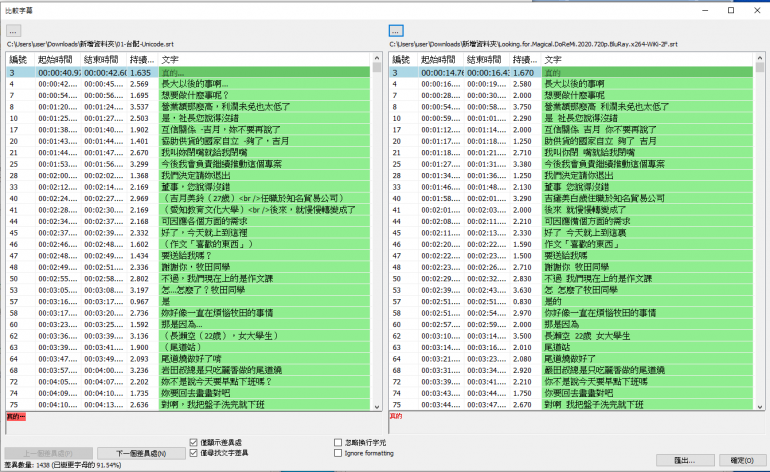
Task: Select left row with duration 1.695
Action: click(188, 95)
